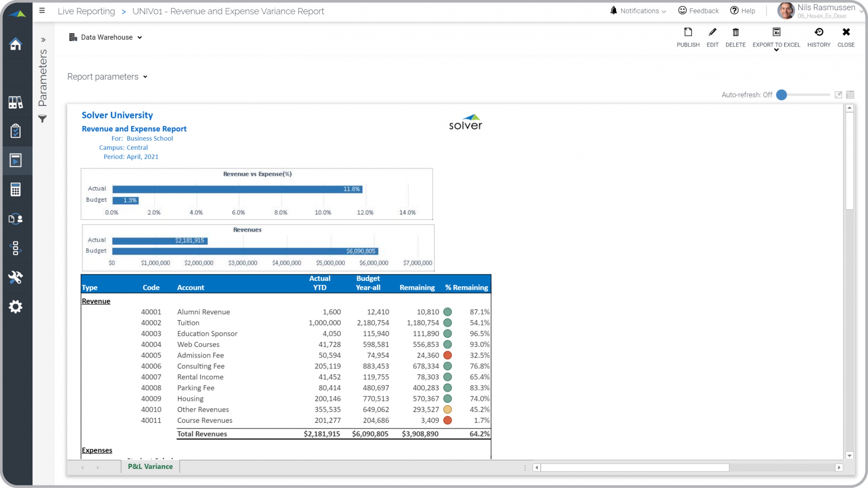Screen dimensions: 868x488
Task: Click the Actual bar in Revenues chart
Action: pos(160,241)
